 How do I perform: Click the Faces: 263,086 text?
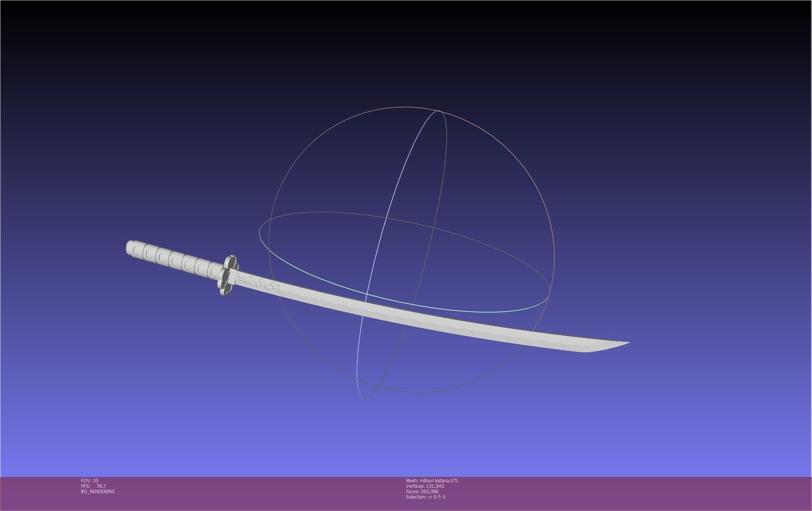pyautogui.click(x=422, y=491)
